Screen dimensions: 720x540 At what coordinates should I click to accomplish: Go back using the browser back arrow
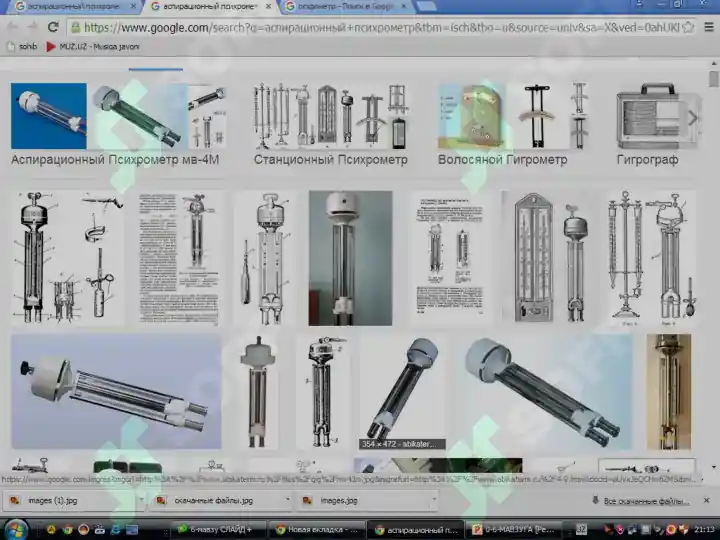pos(12,28)
